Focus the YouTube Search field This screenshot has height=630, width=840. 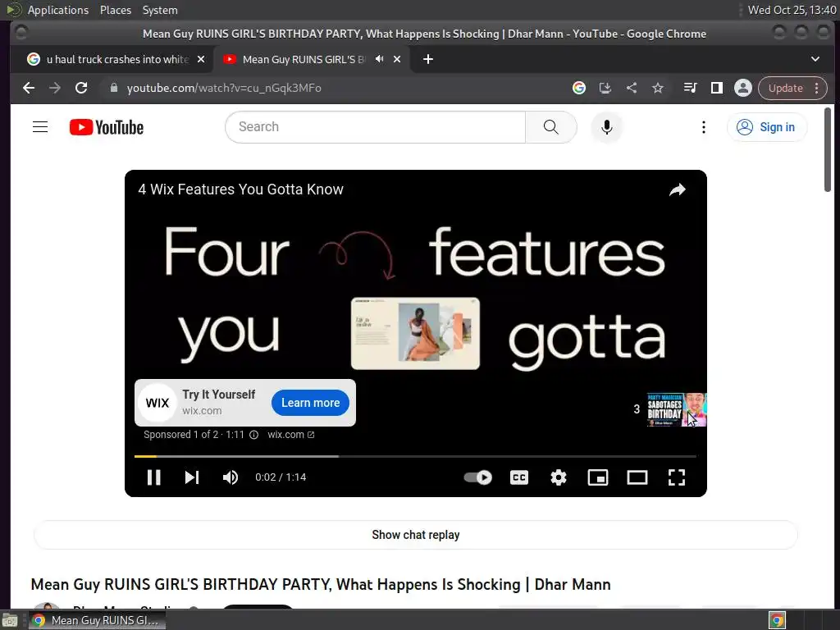pos(375,127)
